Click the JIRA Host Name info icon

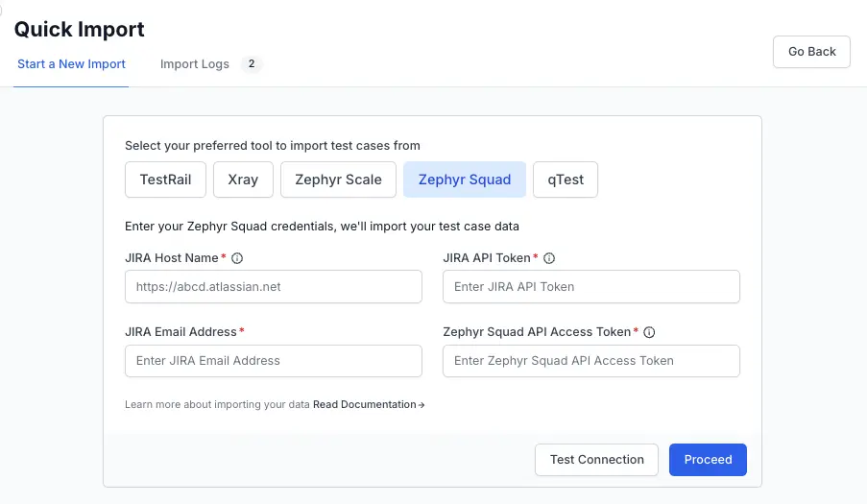point(237,258)
